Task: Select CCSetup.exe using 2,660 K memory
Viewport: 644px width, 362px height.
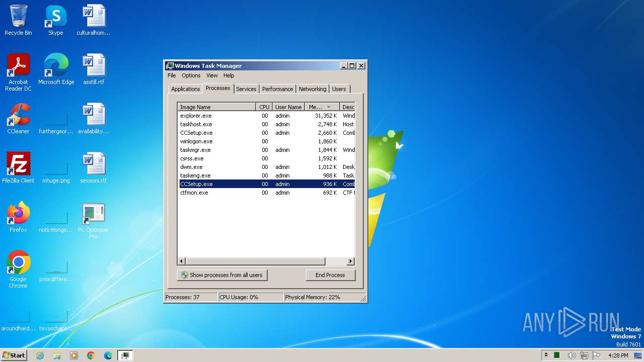Action: 267,133
